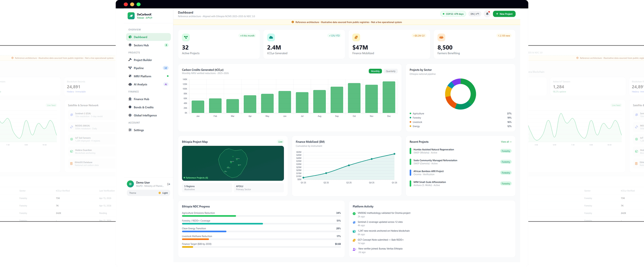
Task: Click the DeCarbonX leaf logo icon
Action: click(131, 16)
